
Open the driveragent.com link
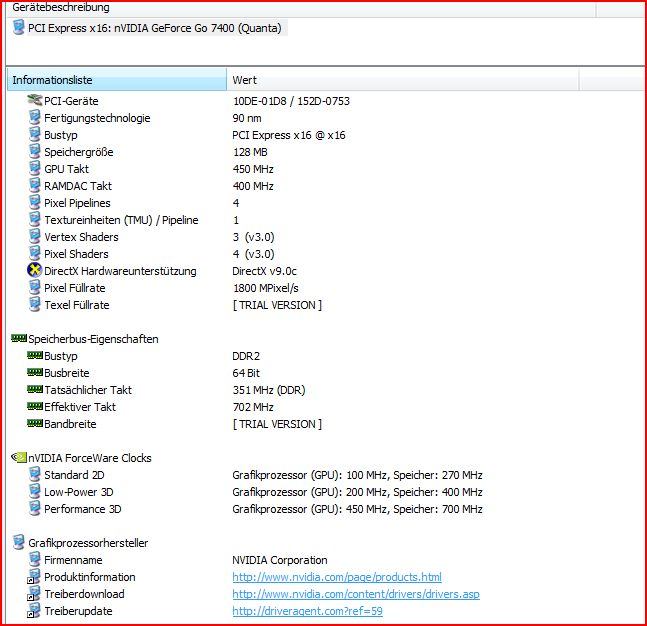307,611
